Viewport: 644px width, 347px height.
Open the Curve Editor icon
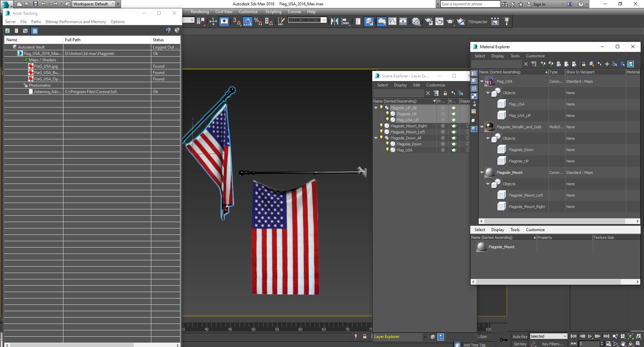(x=392, y=22)
